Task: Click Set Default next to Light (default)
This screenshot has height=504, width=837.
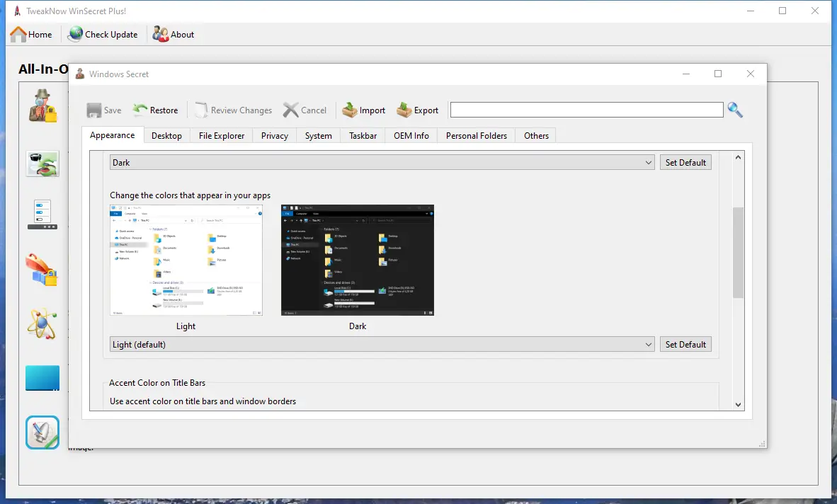Action: (x=685, y=345)
